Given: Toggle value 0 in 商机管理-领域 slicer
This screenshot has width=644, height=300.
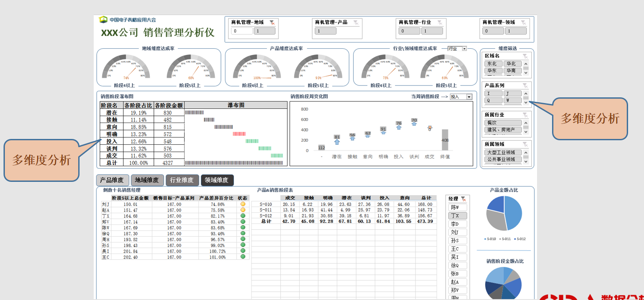Looking at the screenshot, I should [493, 31].
